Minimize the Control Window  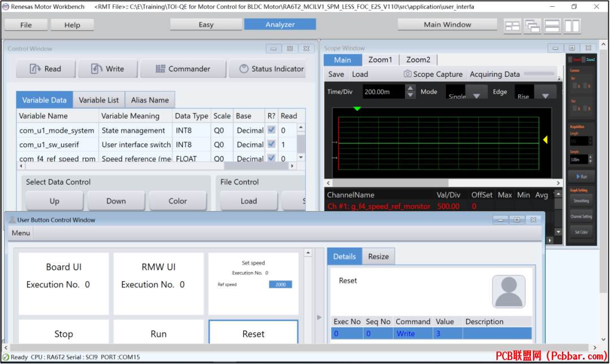click(273, 49)
